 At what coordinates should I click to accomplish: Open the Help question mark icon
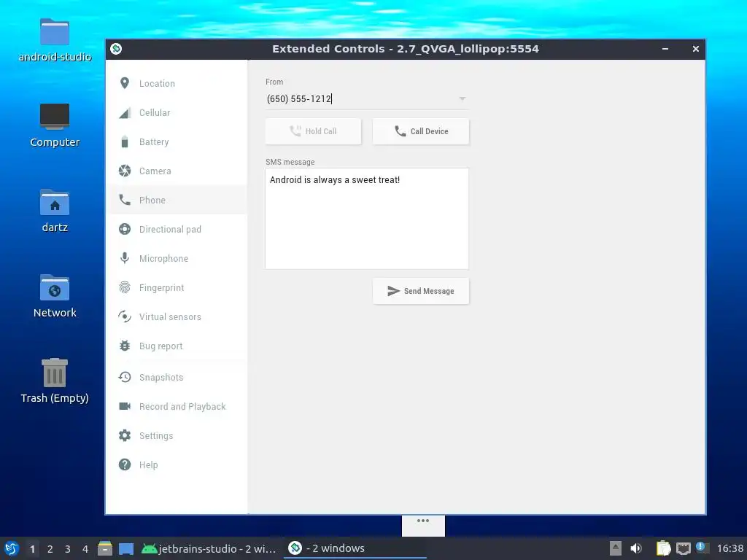(124, 464)
